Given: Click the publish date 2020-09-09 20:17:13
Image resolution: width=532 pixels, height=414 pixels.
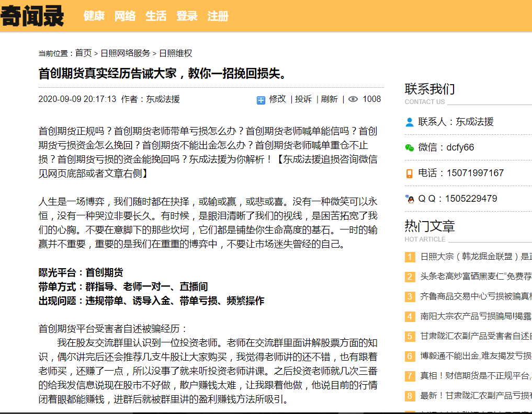Looking at the screenshot, I should pos(77,99).
